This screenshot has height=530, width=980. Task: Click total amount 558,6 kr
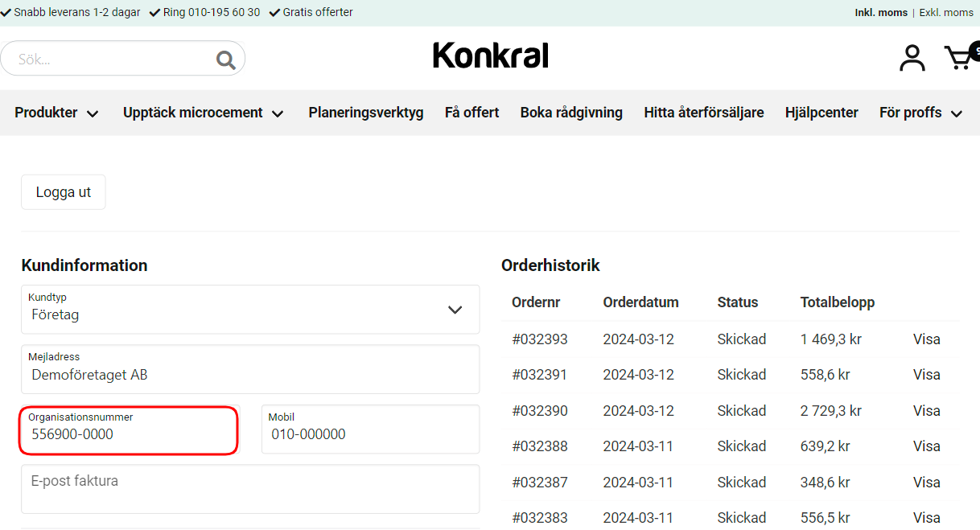pyautogui.click(x=826, y=375)
